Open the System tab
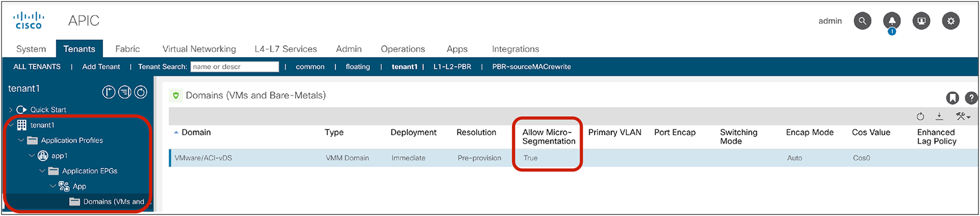The image size is (980, 216). click(31, 49)
